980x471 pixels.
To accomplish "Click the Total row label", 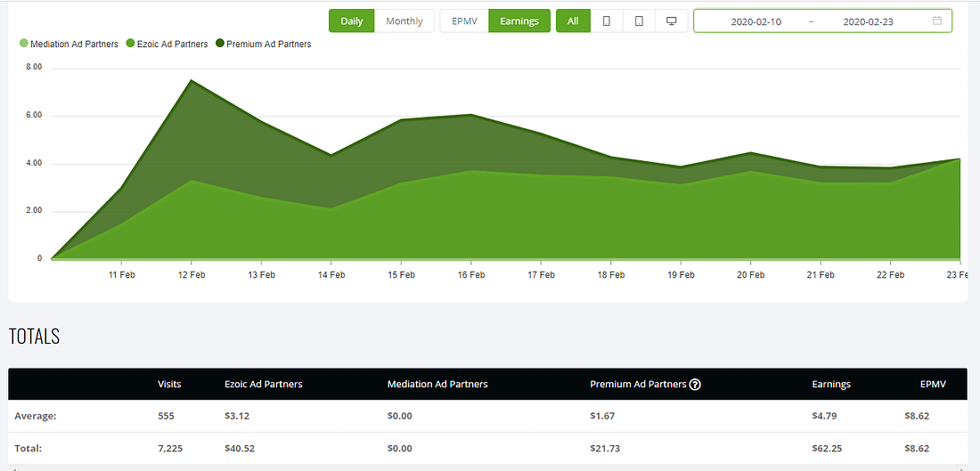I will point(29,448).
